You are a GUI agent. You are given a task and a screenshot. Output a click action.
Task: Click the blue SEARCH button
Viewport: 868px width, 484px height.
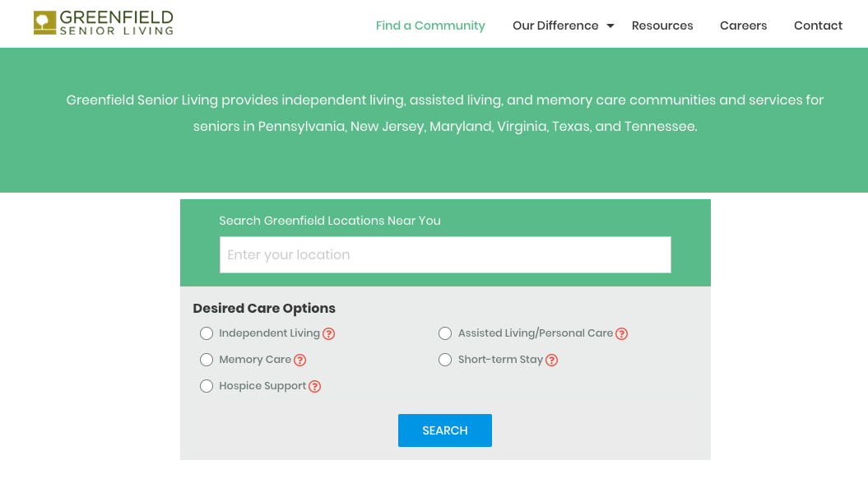[445, 430]
